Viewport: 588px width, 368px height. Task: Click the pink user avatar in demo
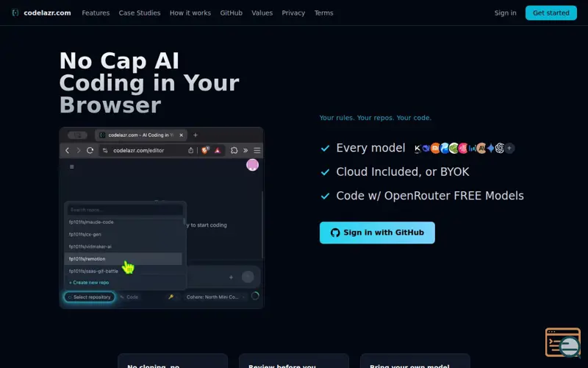(x=252, y=165)
